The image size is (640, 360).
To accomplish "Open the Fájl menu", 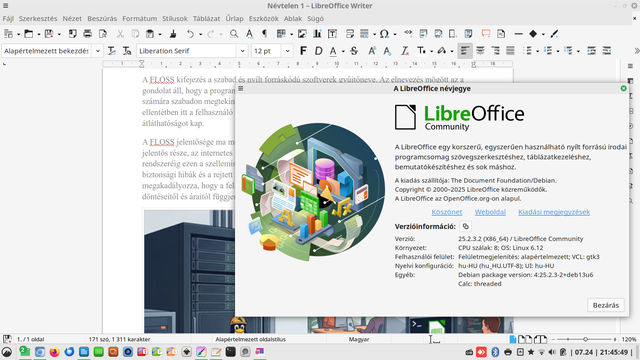I will [x=8, y=18].
